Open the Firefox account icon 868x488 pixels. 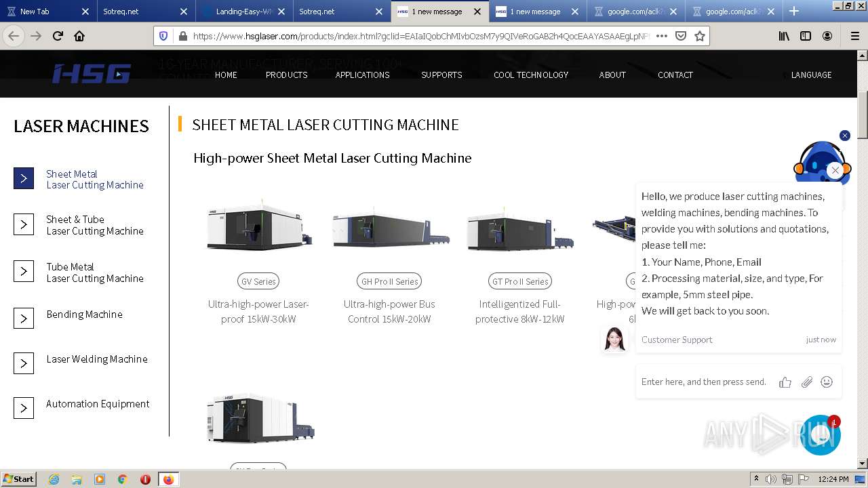[x=827, y=36]
